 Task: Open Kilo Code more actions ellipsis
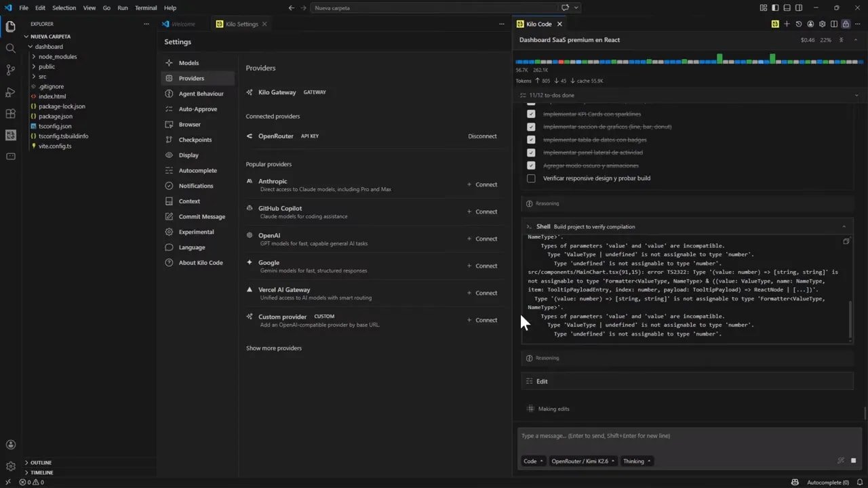tap(857, 24)
